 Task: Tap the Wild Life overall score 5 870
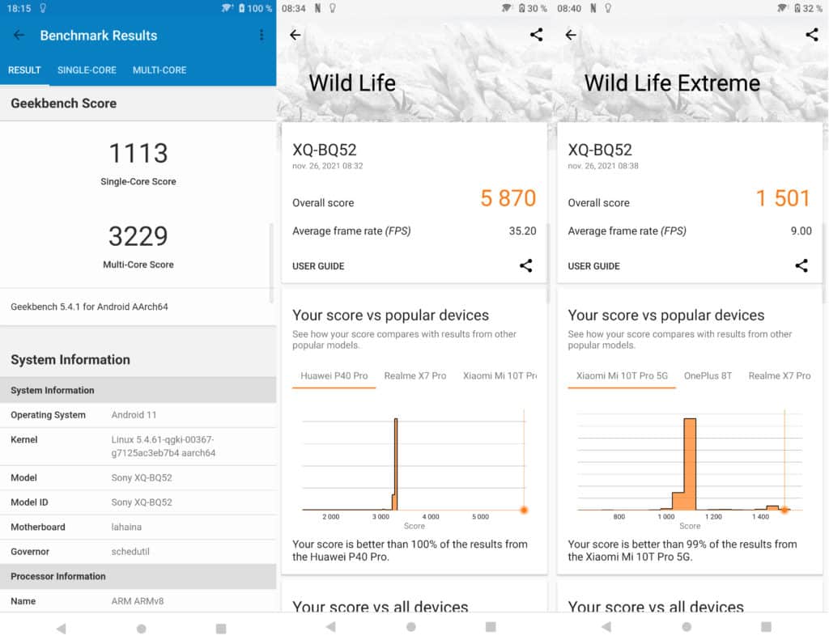click(508, 199)
